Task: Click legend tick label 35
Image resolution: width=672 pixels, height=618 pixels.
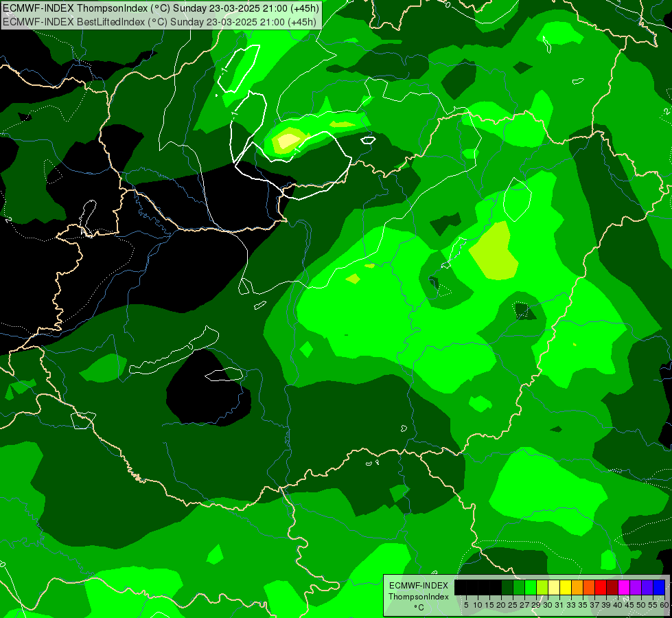Action: 583,605
